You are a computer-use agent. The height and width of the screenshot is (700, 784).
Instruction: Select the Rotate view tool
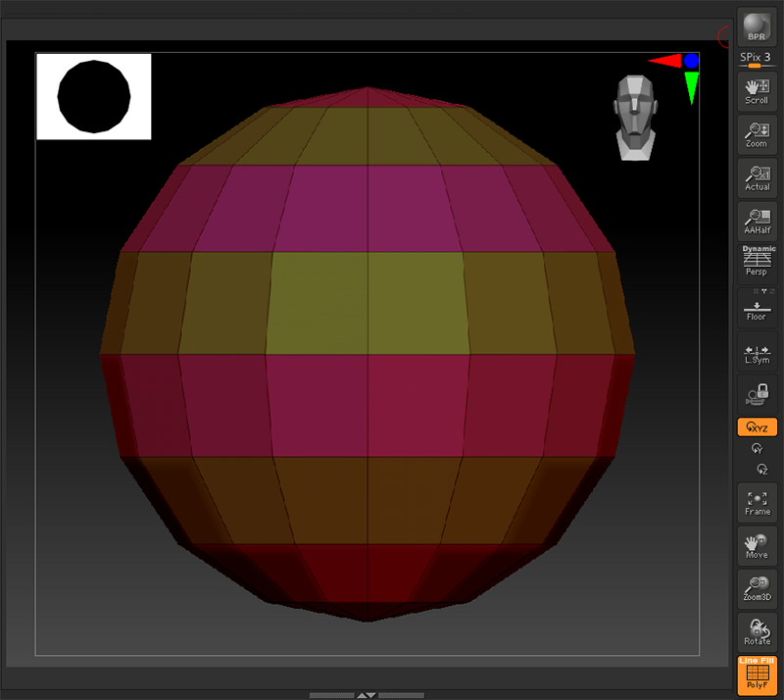(x=757, y=631)
